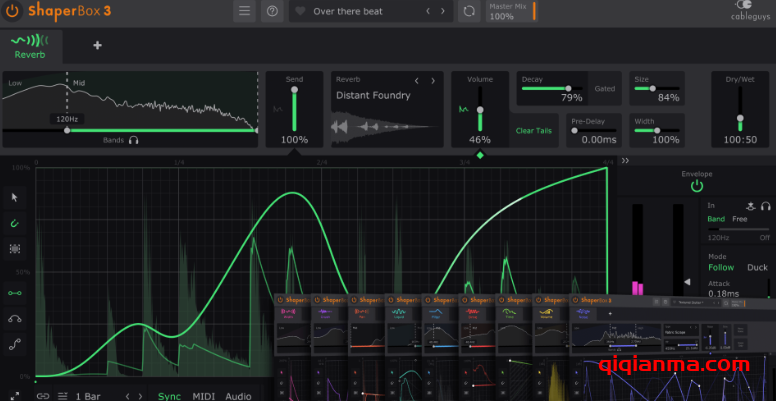This screenshot has height=401, width=776.
Task: Open the hamburger main menu
Action: coord(244,11)
